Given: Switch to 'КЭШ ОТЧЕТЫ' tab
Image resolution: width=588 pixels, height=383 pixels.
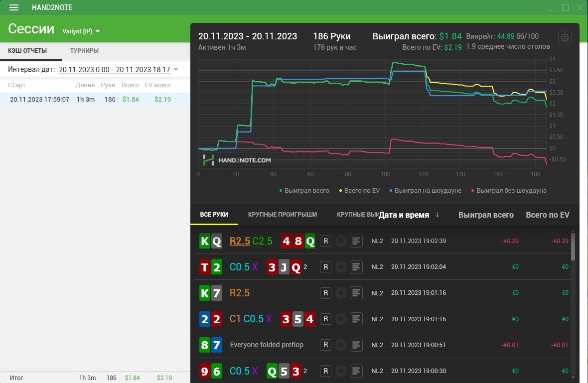Looking at the screenshot, I should tap(27, 51).
